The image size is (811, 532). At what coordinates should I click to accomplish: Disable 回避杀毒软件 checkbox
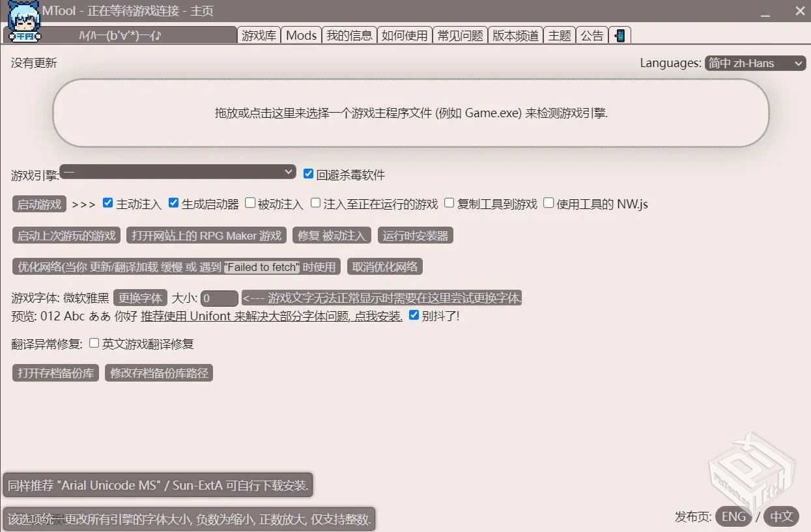(x=308, y=173)
